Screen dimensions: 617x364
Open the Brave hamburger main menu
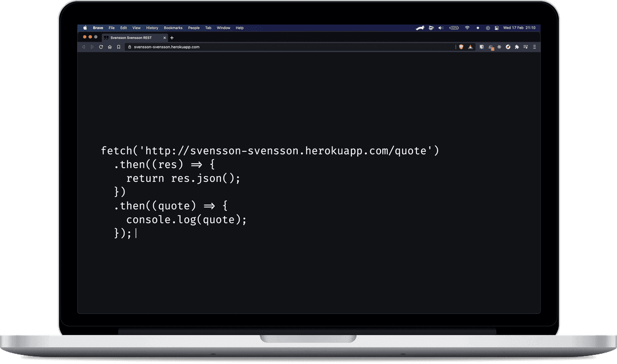pyautogui.click(x=534, y=47)
